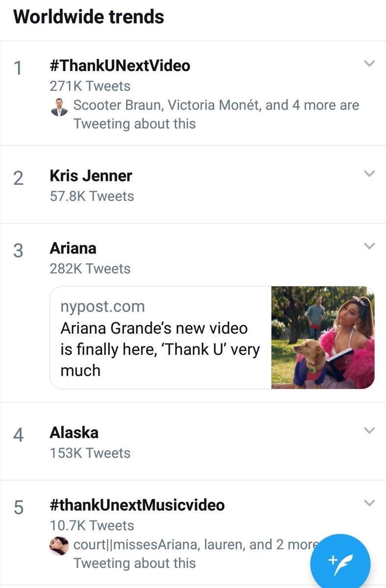386x588 pixels.
Task: Open Scooter Braun's avatar under #ThankUNextVideo
Action: 59,107
